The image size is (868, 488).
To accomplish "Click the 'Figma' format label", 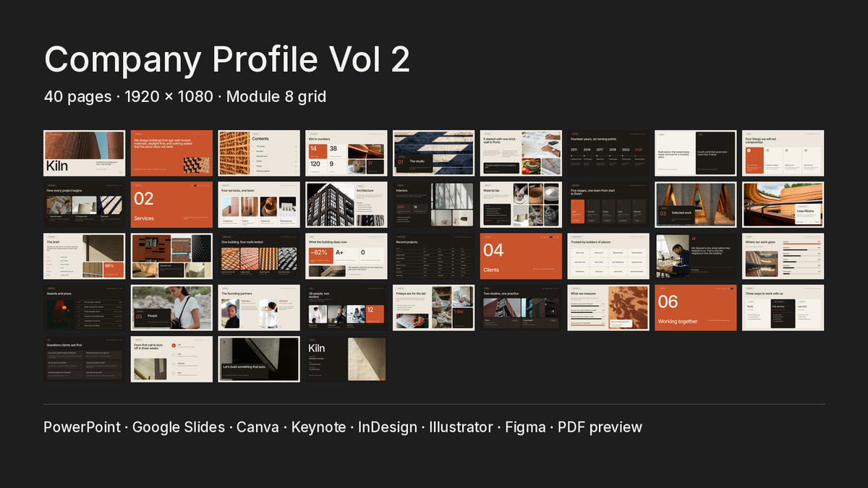I will (x=525, y=427).
